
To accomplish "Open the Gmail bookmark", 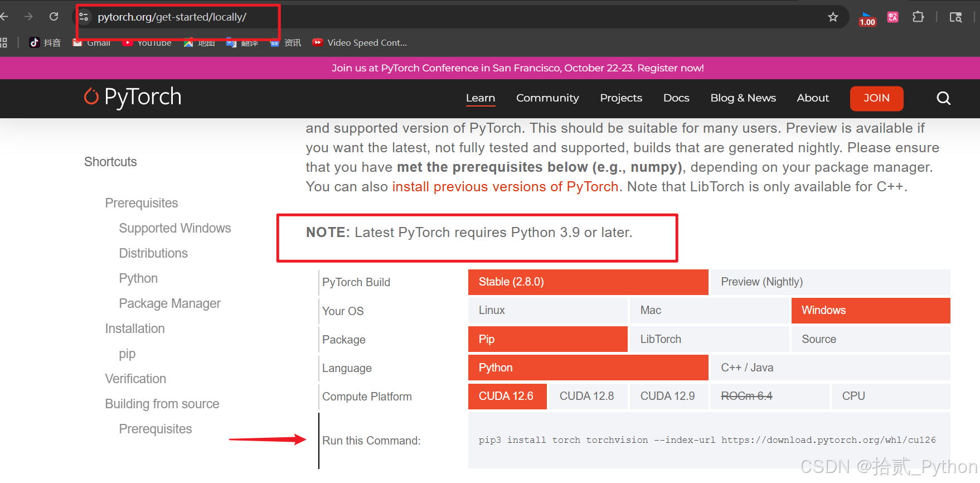I will 91,42.
